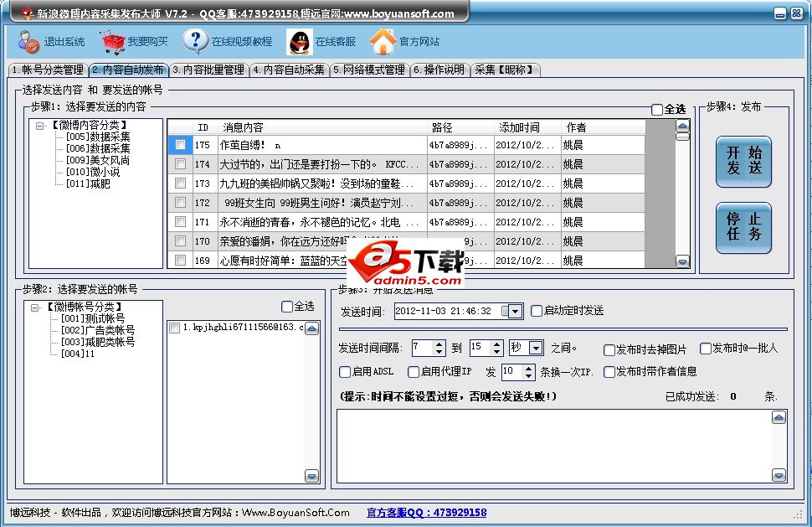
Task: Click message list scroll up arrow
Action: (682, 126)
